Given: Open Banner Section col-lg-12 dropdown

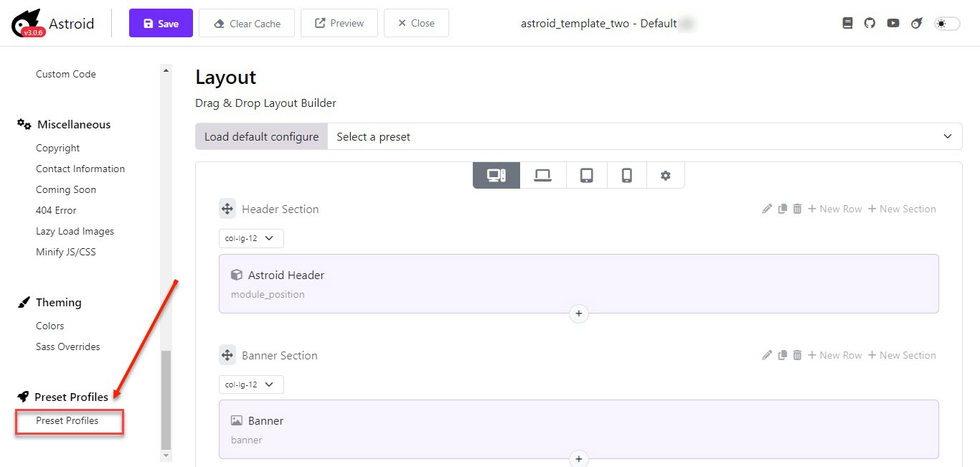Looking at the screenshot, I should click(x=251, y=385).
